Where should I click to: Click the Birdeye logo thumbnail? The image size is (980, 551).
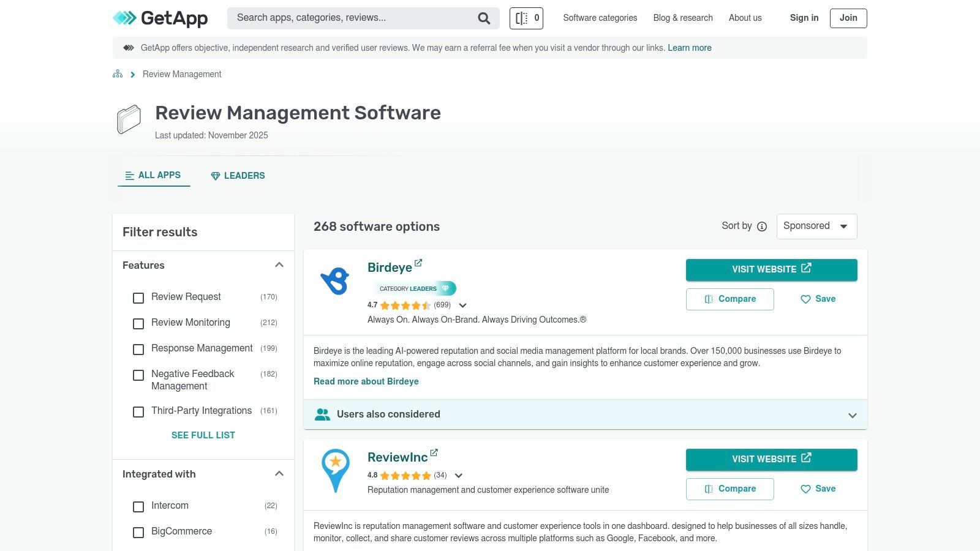pos(335,281)
